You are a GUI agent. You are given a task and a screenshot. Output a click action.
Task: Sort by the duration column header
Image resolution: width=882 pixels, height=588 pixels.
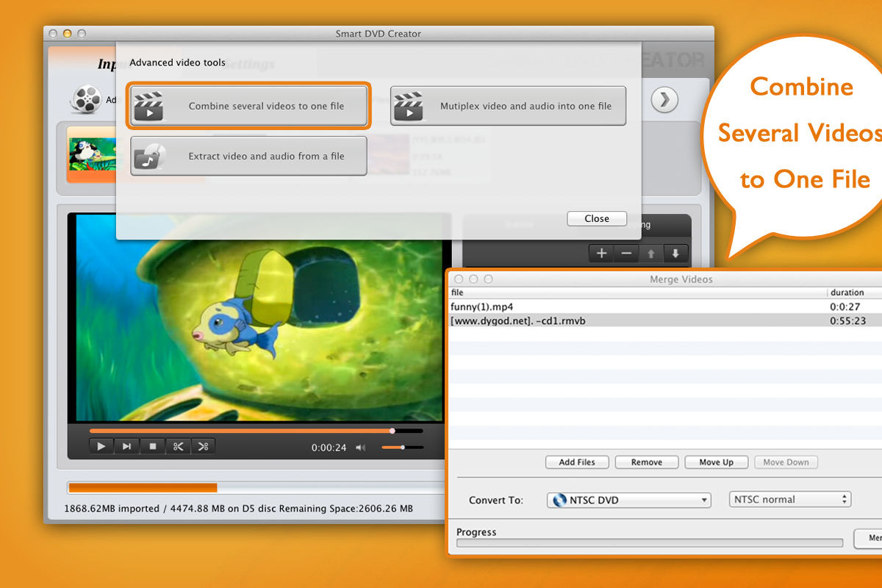[x=855, y=293]
